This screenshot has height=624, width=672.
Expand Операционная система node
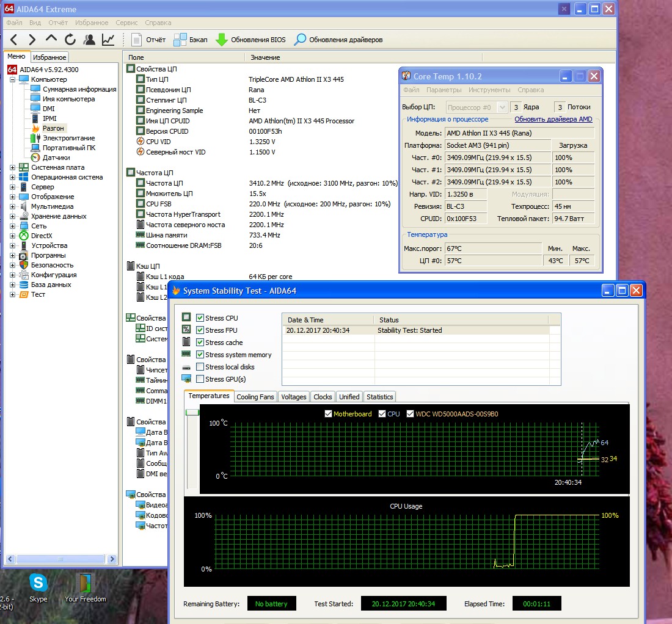click(x=12, y=177)
